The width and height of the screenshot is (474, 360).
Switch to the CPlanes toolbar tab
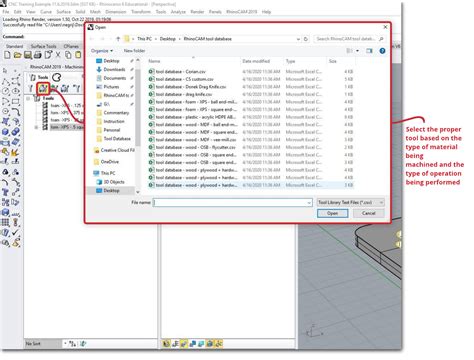(x=71, y=46)
